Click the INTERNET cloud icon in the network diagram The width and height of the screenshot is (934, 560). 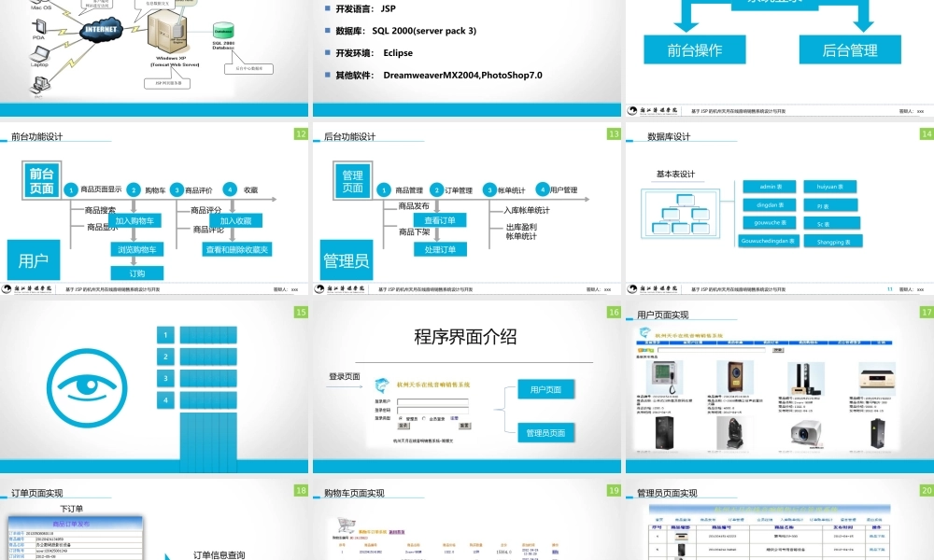[102, 30]
